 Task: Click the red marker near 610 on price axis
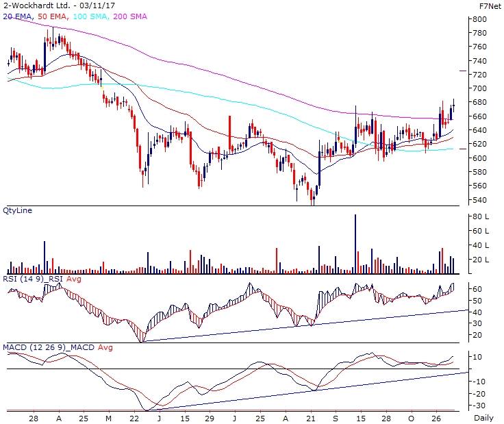[463, 148]
